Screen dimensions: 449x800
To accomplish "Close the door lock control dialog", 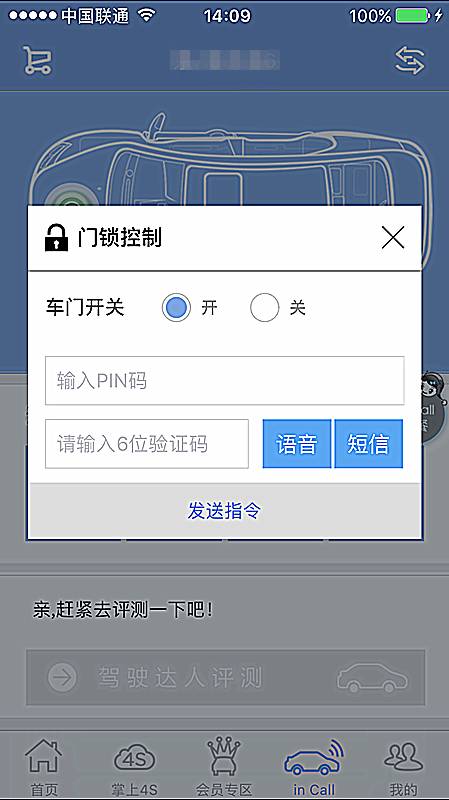I will click(x=393, y=238).
